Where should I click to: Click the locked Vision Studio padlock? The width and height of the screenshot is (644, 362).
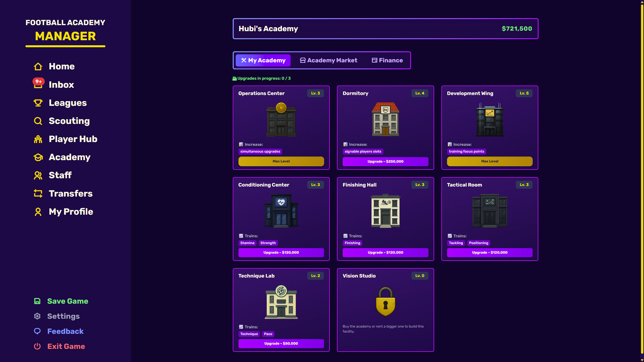[385, 301]
